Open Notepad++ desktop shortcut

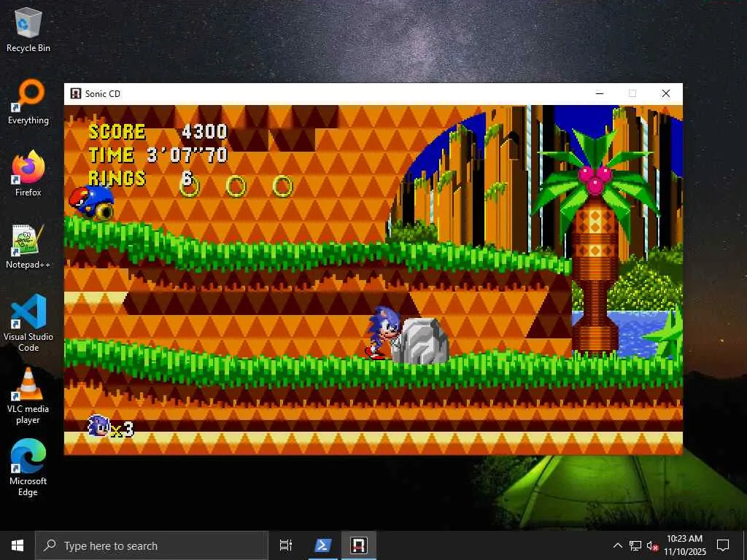28,246
